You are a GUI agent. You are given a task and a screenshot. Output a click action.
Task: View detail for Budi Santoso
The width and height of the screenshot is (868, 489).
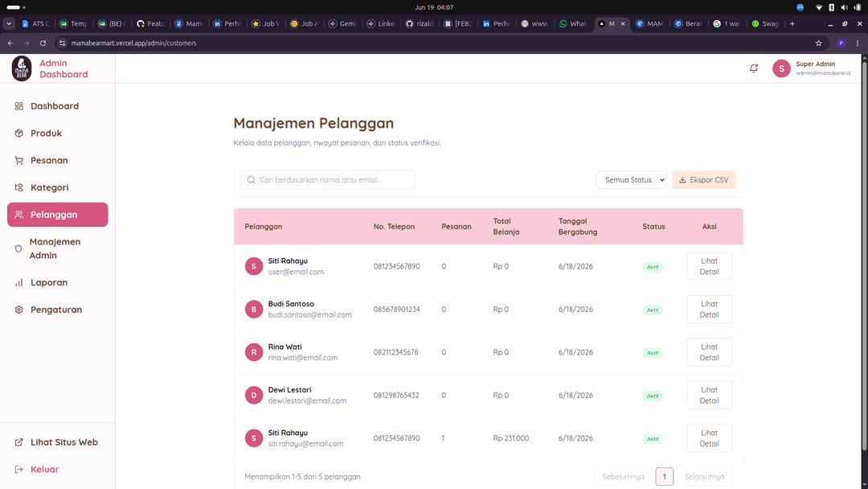(709, 309)
